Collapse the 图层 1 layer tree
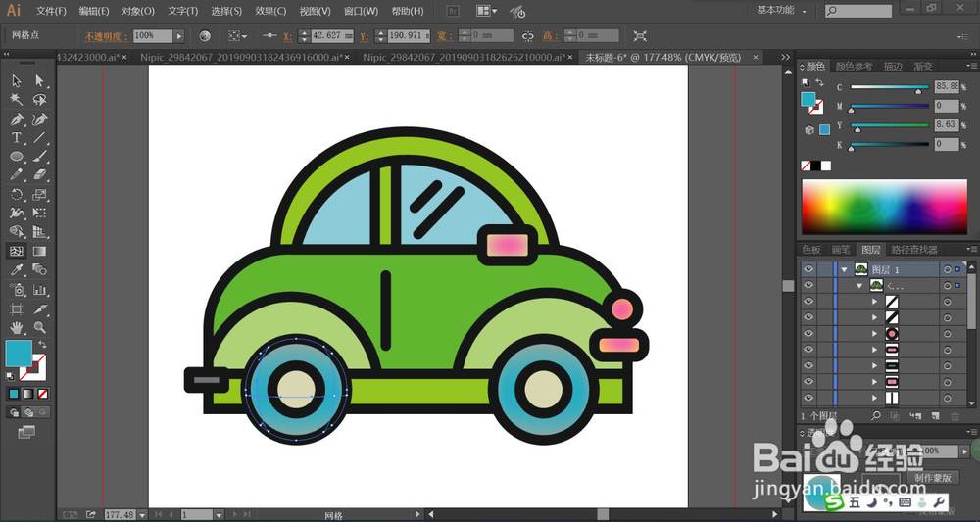The image size is (980, 522). coord(843,269)
